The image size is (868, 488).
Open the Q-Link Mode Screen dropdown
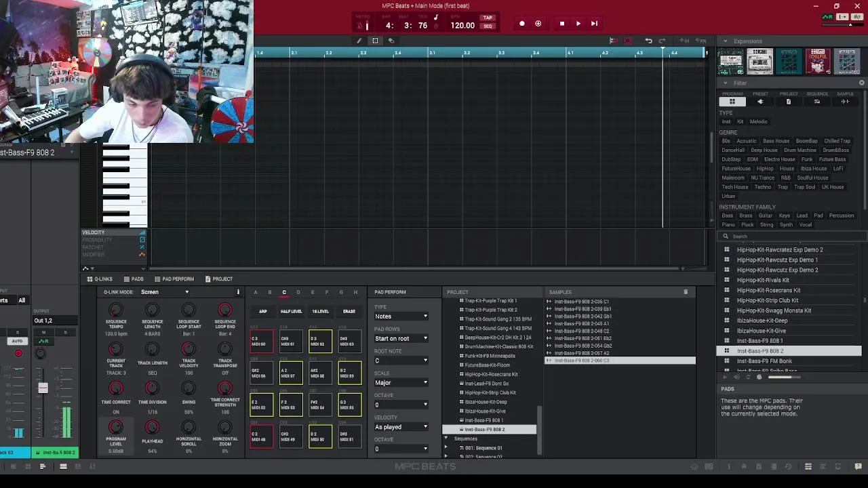pos(165,292)
